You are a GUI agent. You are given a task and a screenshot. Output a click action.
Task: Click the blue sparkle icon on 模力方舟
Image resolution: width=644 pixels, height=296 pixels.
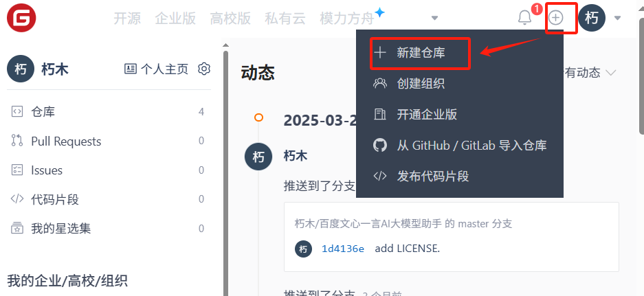(379, 13)
